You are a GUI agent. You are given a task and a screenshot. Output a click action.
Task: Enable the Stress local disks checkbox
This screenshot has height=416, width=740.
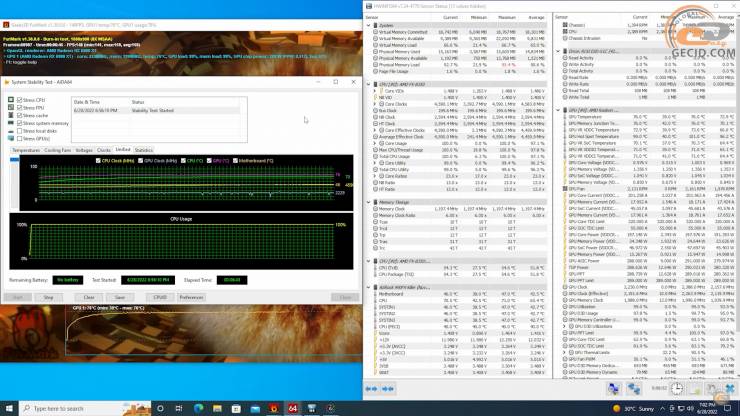click(19, 131)
